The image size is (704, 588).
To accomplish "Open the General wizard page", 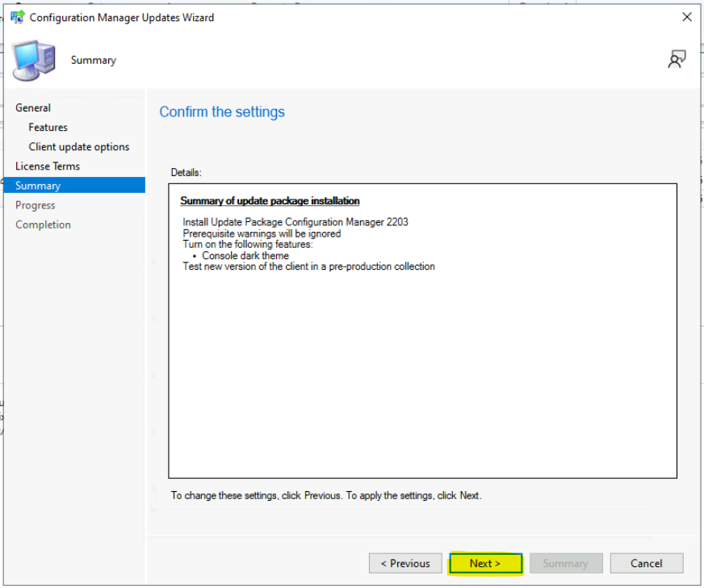I will tap(33, 107).
